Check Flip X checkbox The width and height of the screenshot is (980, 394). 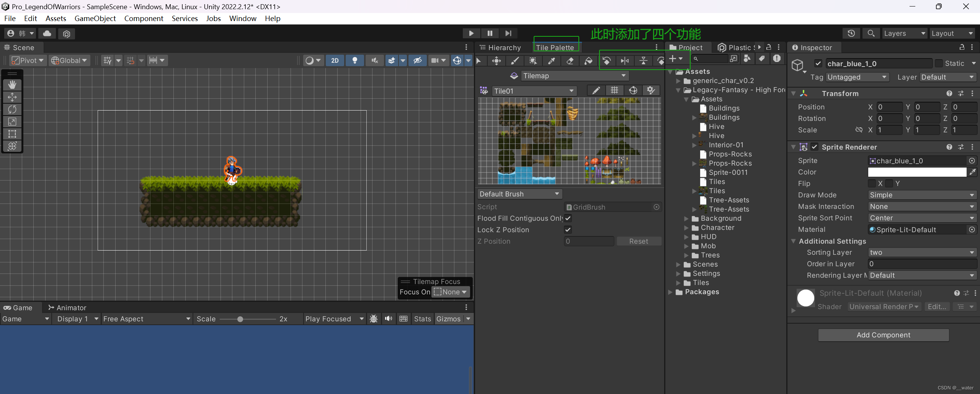point(872,184)
